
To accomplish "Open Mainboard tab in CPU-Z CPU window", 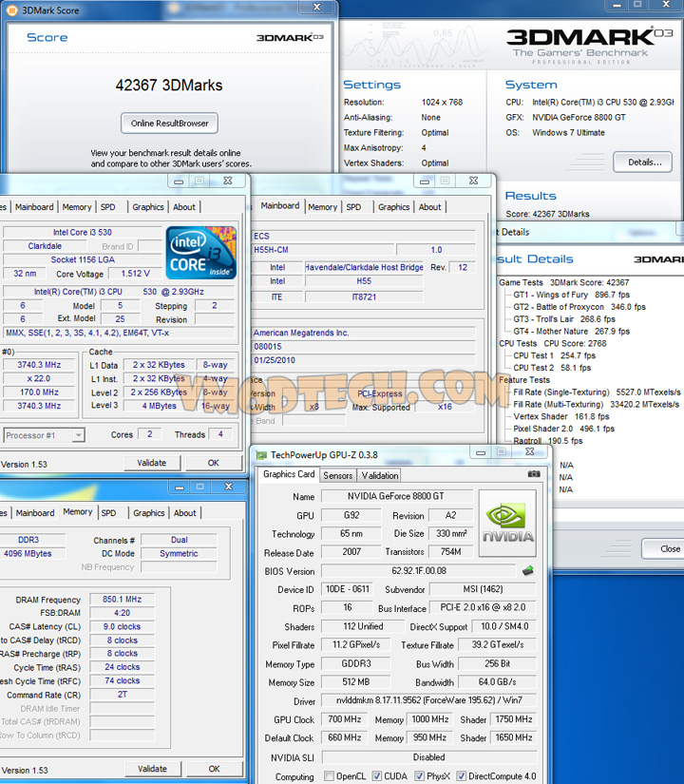I will coord(34,207).
